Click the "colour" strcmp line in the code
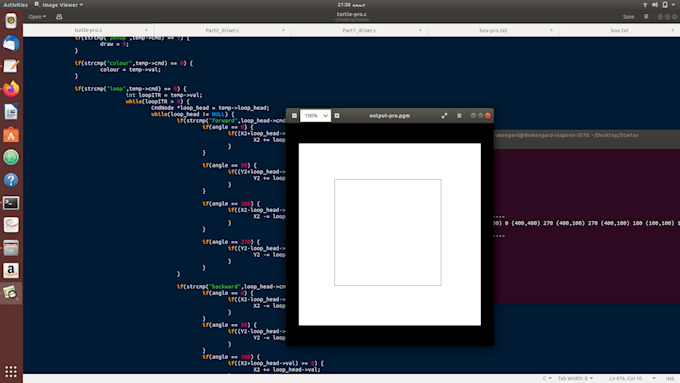 pos(134,63)
